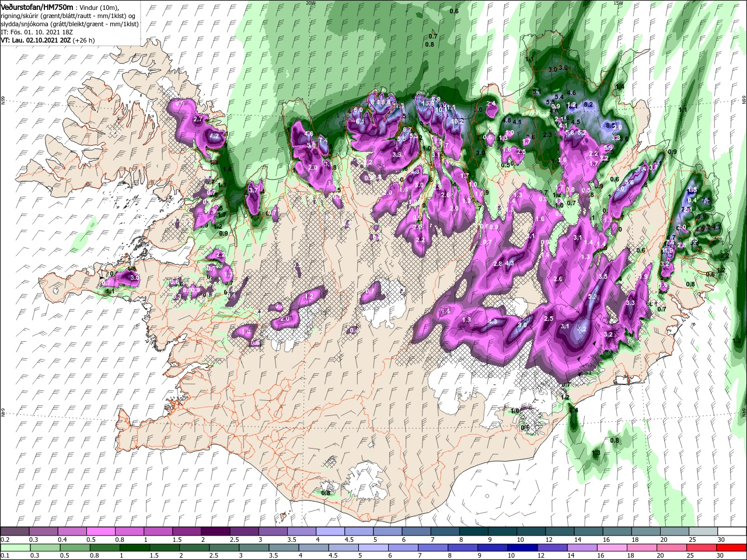747x560 pixels.
Task: Pick the white snow swatch above 30
Action: tap(732, 531)
